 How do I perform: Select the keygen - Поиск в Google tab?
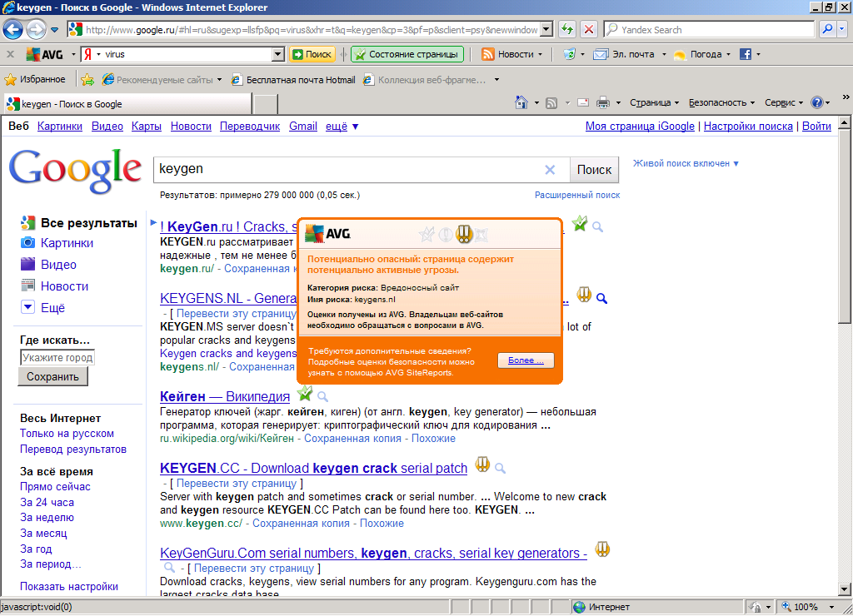127,104
